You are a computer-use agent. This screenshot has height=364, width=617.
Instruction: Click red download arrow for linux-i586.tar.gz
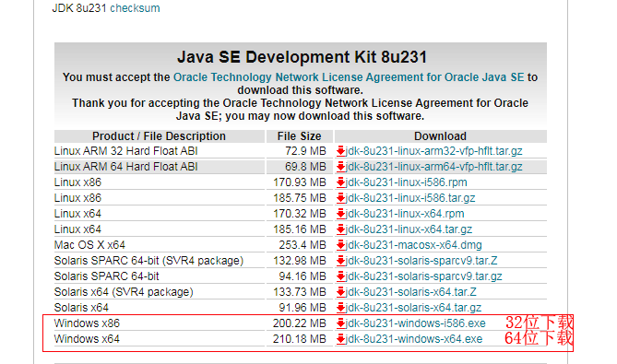(x=340, y=198)
